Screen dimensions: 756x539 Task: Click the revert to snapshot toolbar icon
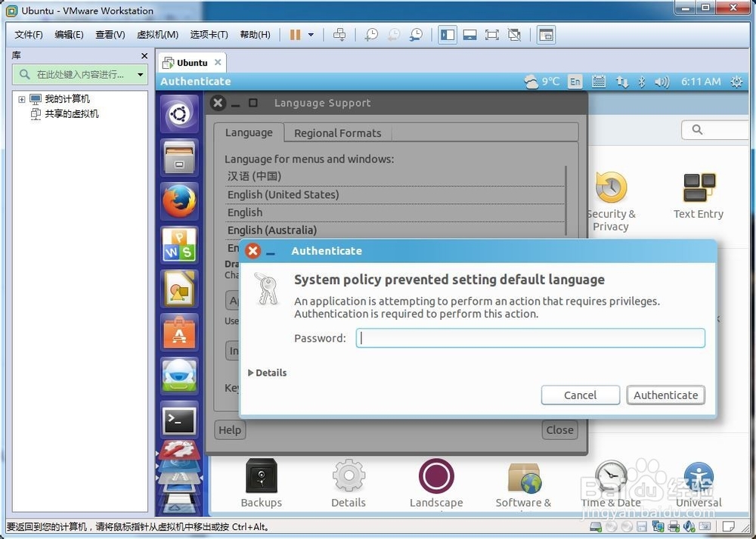coord(394,35)
